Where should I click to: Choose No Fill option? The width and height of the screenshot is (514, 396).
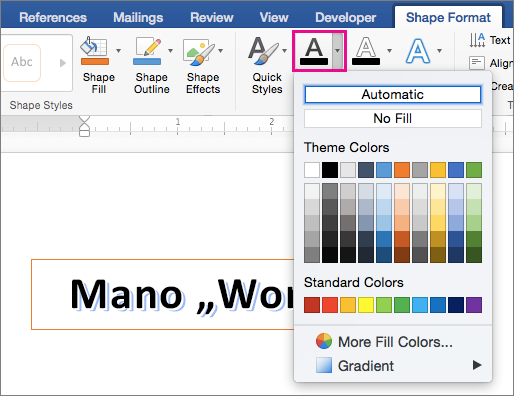pos(393,118)
